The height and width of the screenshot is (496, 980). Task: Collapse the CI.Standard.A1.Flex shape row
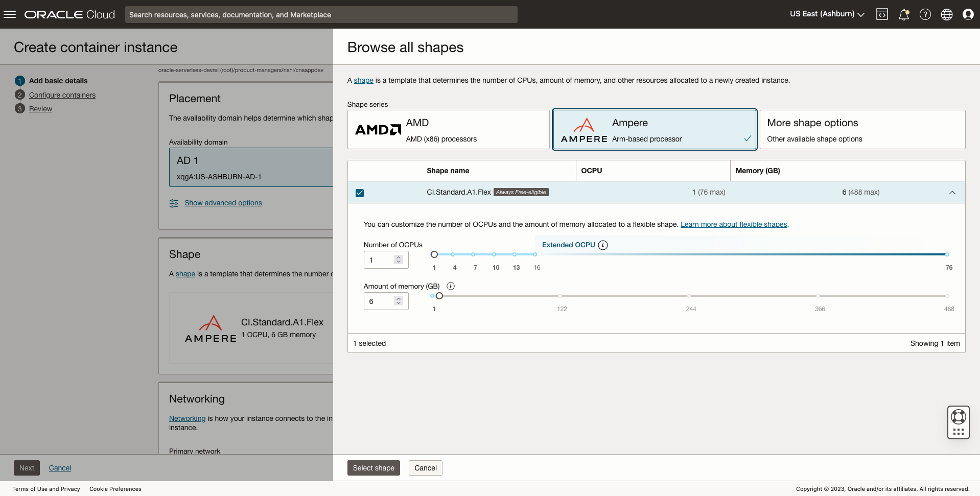point(952,193)
